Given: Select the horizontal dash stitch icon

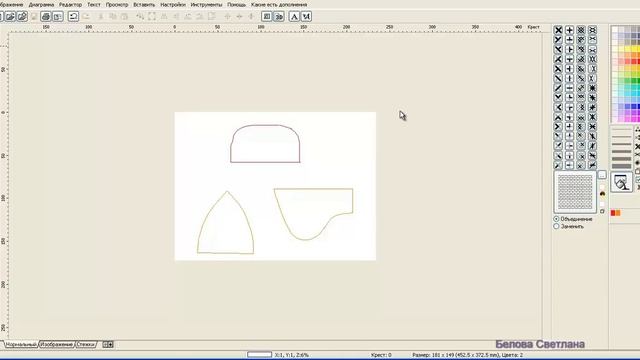Looking at the screenshot, I should 569,88.
